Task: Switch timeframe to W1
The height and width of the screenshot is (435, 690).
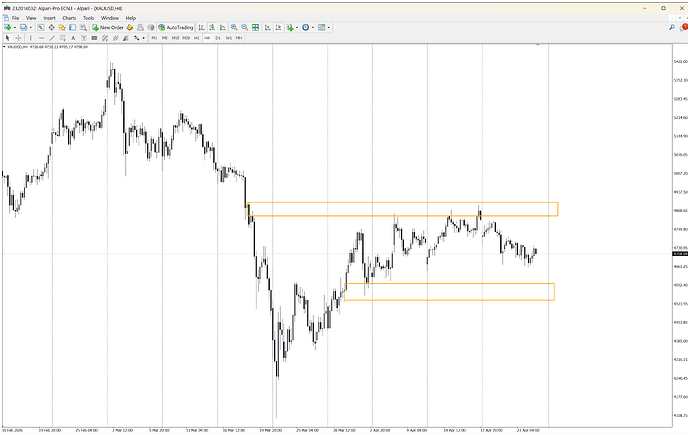Action: (x=228, y=38)
